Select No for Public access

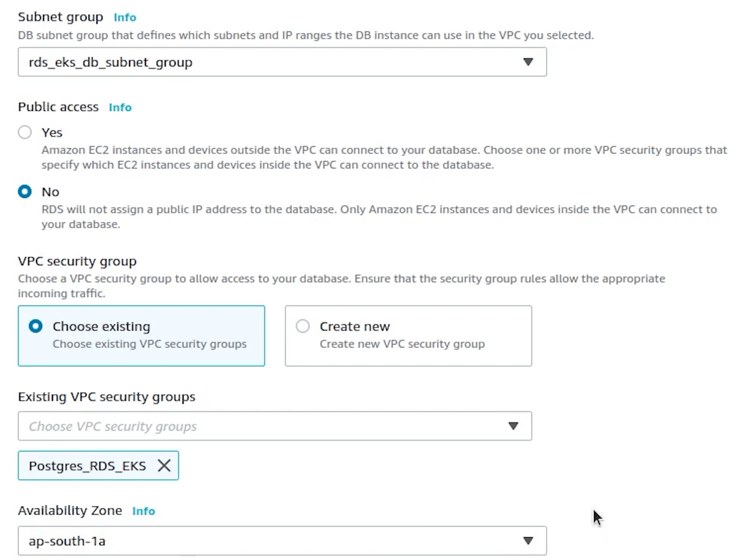pyautogui.click(x=25, y=191)
